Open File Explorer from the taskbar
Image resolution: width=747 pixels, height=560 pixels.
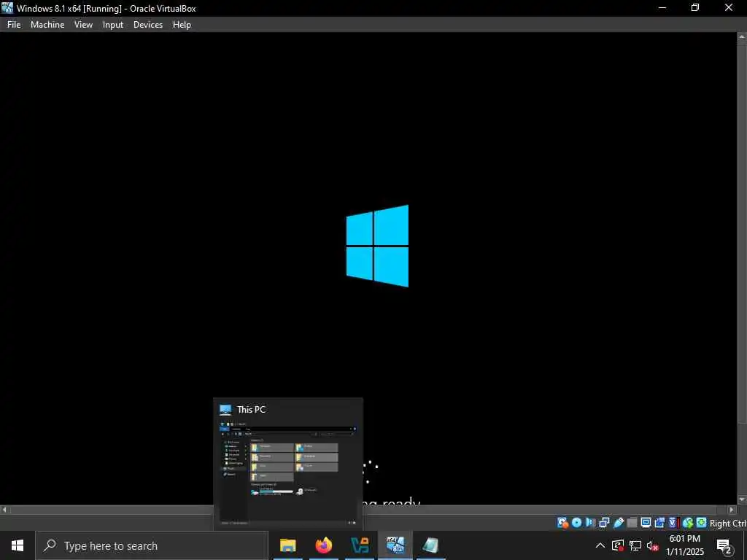click(287, 545)
